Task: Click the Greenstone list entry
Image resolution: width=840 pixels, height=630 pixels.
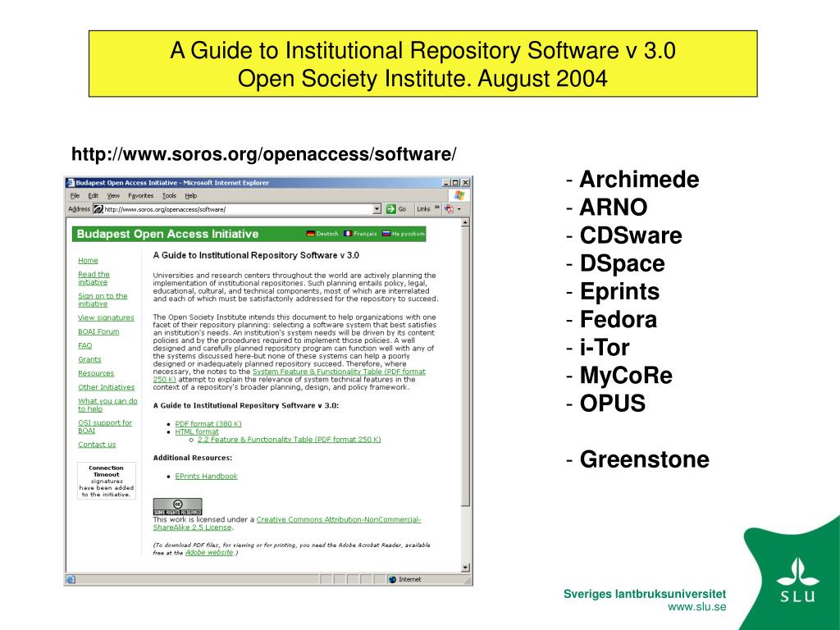Action: (645, 459)
